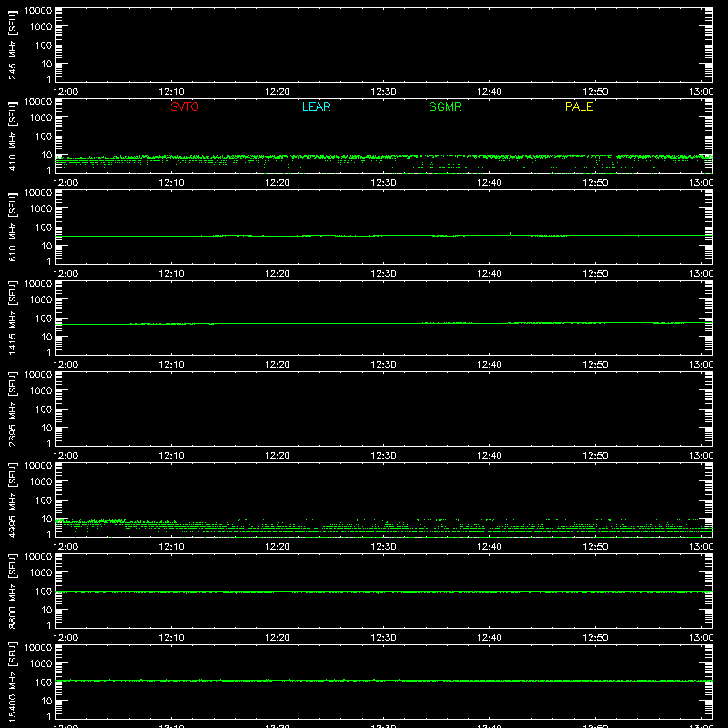The height and width of the screenshot is (728, 728).
Task: Click 12:10 label below the 610 MHz panel
Action: (x=171, y=274)
